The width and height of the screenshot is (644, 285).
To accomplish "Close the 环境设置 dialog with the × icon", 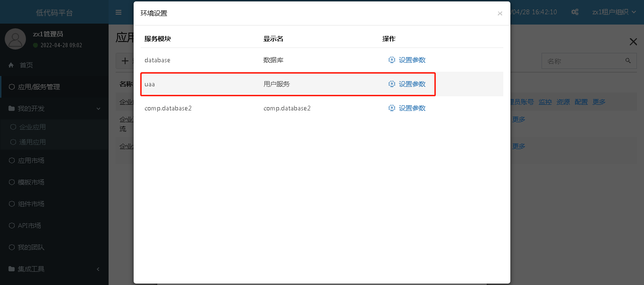I will point(500,14).
